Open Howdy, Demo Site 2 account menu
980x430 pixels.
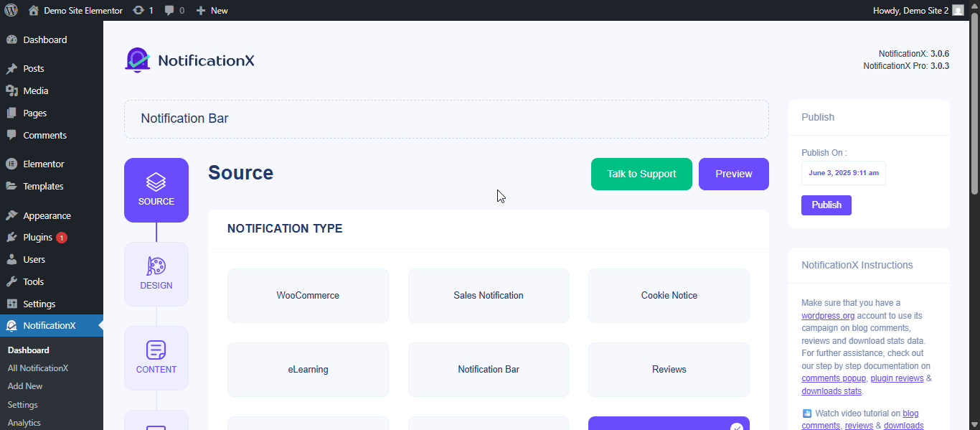(918, 10)
